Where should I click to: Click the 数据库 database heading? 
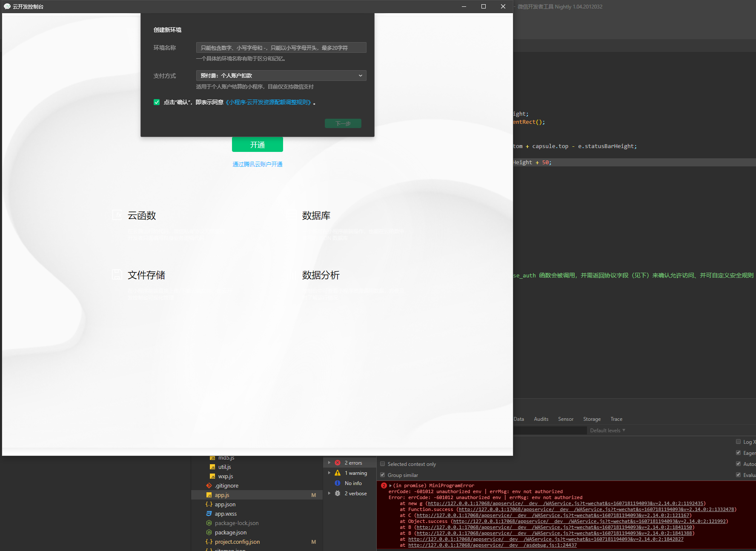click(x=316, y=216)
